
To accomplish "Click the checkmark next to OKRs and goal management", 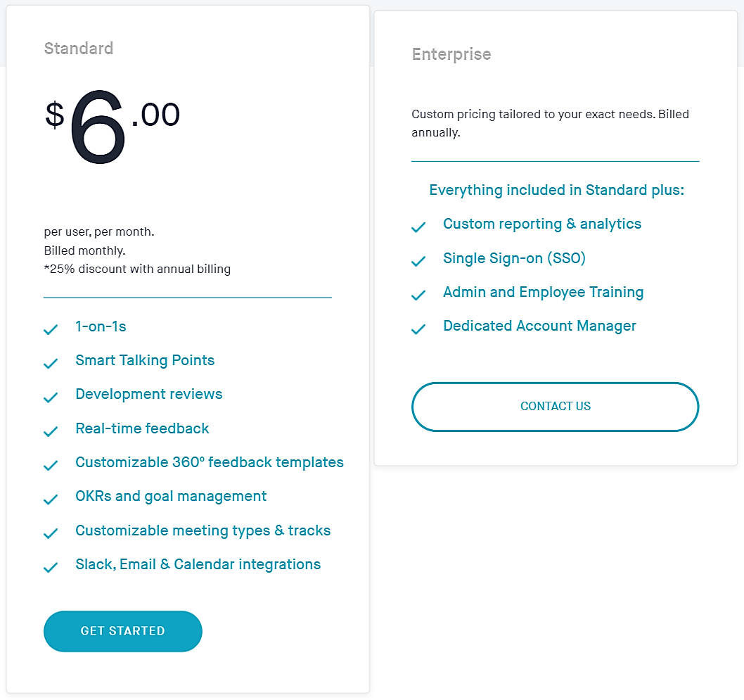I will pos(50,499).
